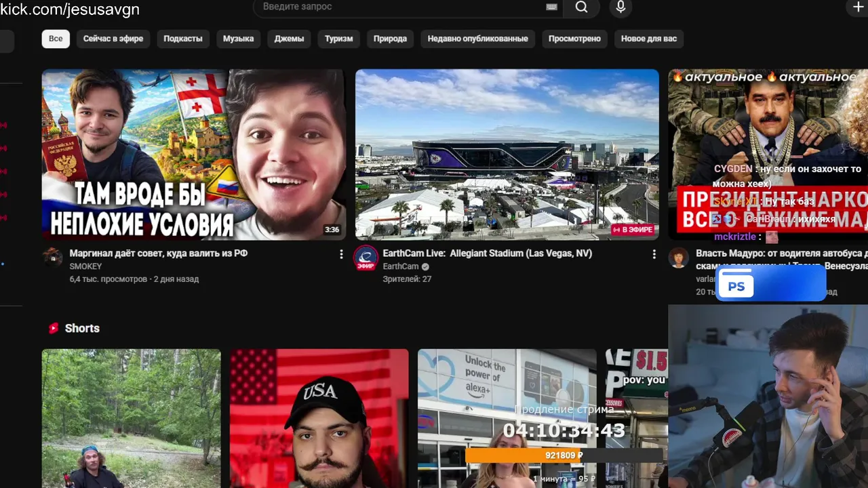Go to SMOKEY channel name
The image size is (868, 488).
85,266
